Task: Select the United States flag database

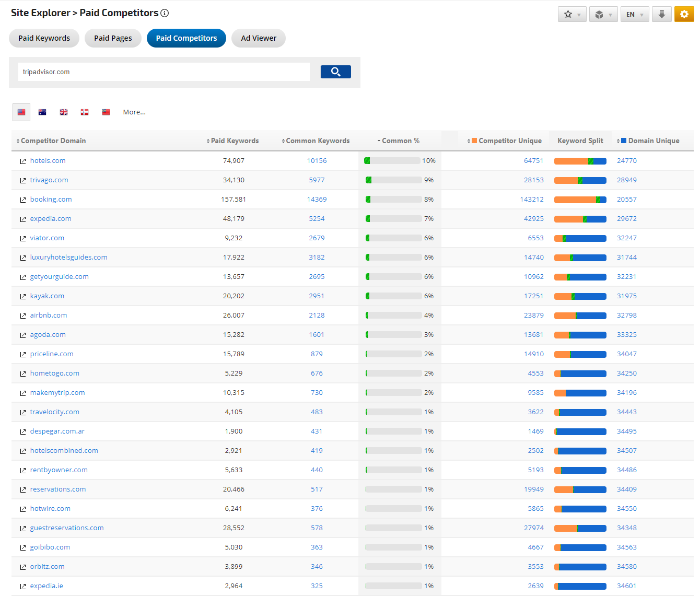Action: pos(21,112)
